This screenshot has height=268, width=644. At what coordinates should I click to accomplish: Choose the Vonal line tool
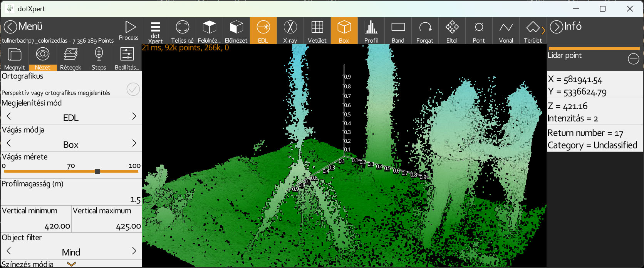[506, 31]
